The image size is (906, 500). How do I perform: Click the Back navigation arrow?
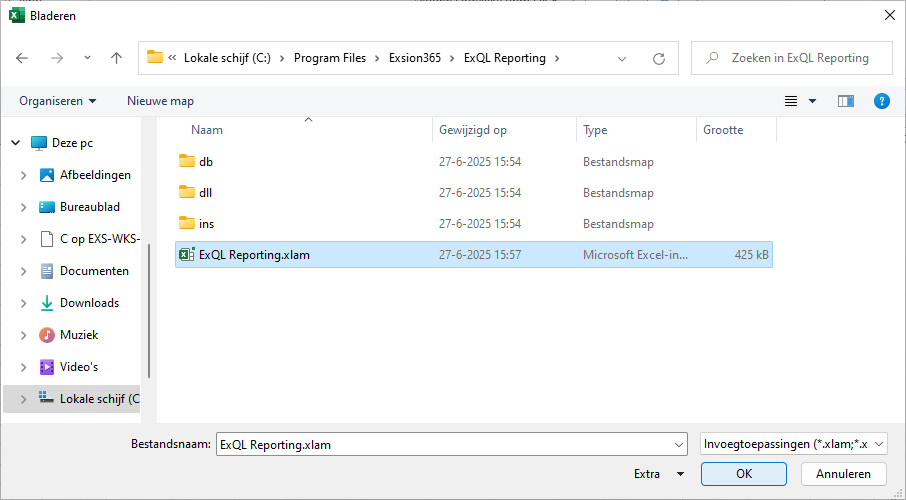22,58
